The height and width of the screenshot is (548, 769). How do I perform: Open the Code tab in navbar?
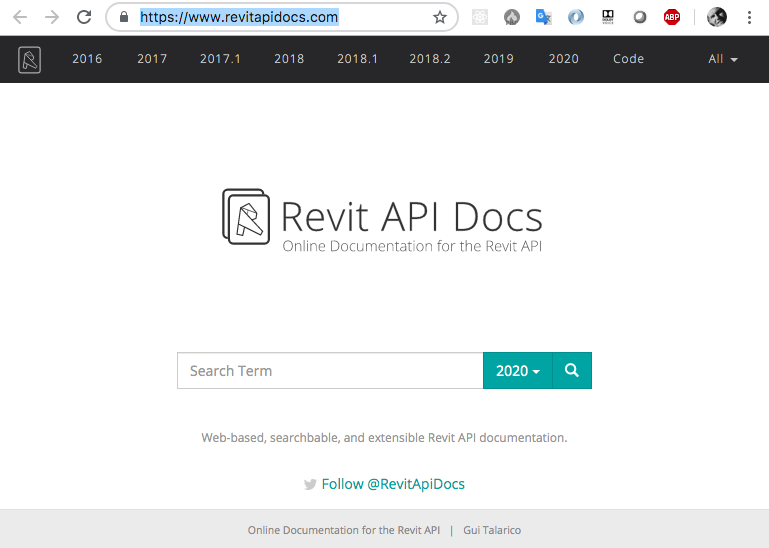[x=628, y=59]
